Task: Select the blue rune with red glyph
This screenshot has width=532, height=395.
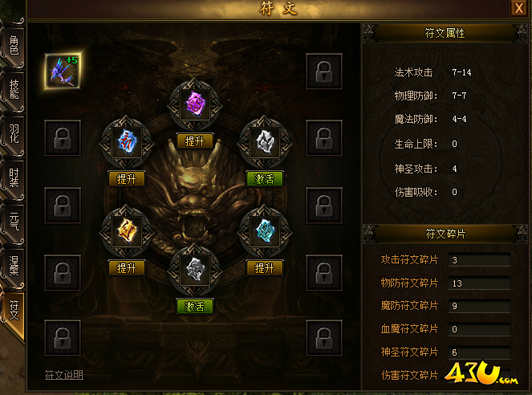Action: (127, 142)
